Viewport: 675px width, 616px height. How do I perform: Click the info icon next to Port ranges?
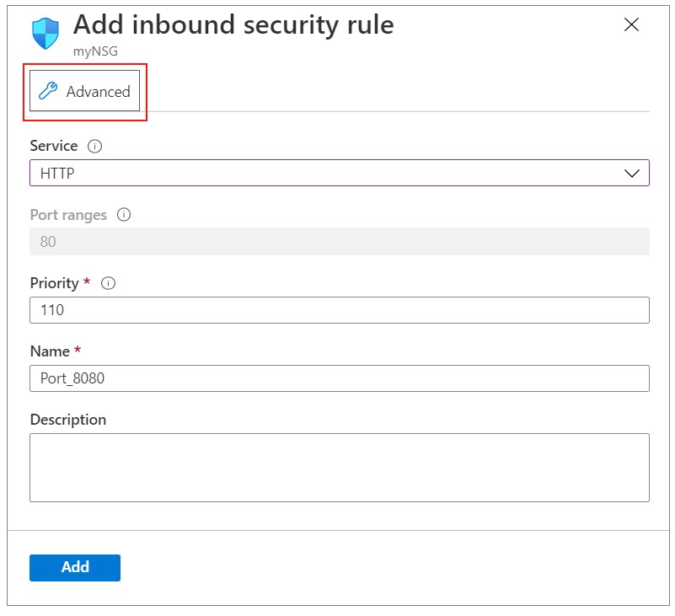(x=124, y=215)
